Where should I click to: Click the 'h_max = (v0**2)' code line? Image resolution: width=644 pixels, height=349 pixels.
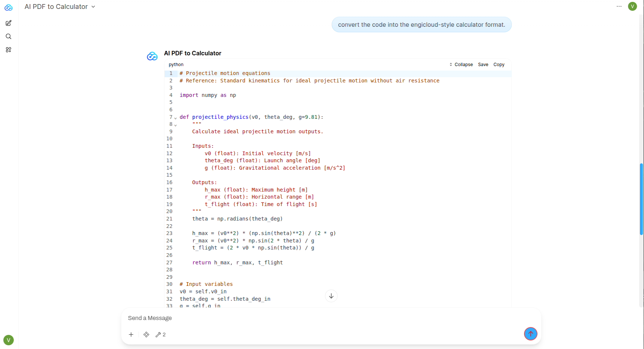click(x=264, y=234)
